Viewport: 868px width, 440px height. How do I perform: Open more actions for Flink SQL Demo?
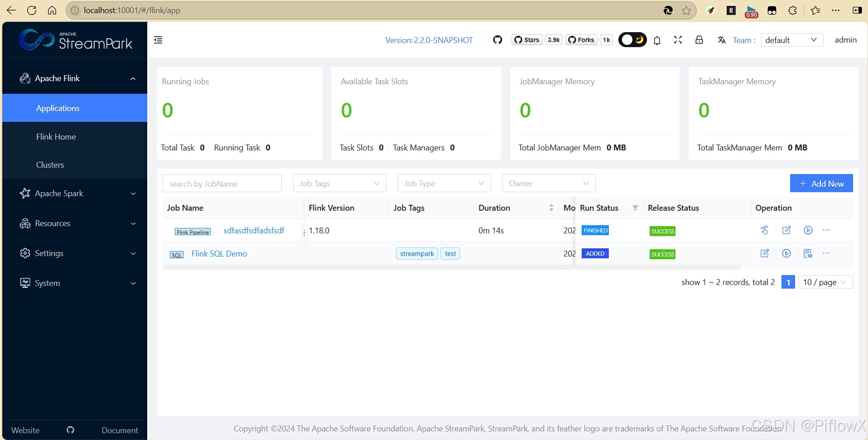click(826, 253)
